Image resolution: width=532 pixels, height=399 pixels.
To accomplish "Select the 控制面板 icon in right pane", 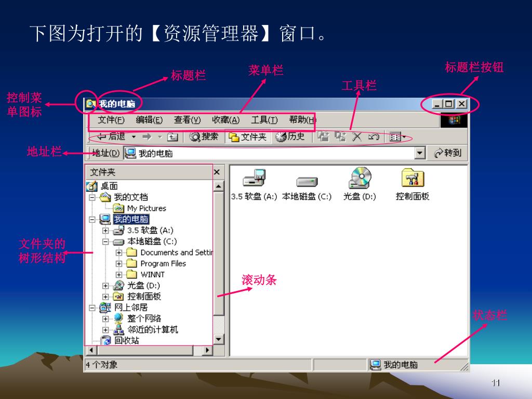I will tap(413, 184).
